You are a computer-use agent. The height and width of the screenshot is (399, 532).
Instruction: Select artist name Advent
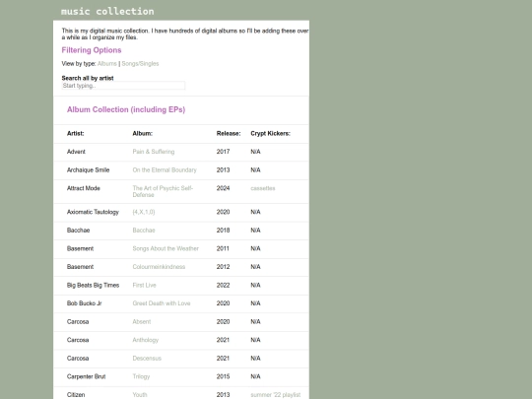[76, 152]
